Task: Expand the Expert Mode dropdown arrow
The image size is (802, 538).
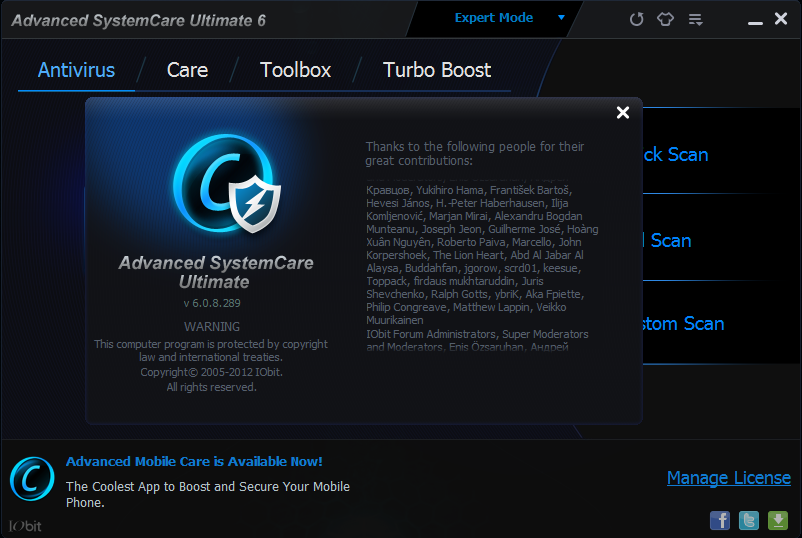Action: pos(561,17)
